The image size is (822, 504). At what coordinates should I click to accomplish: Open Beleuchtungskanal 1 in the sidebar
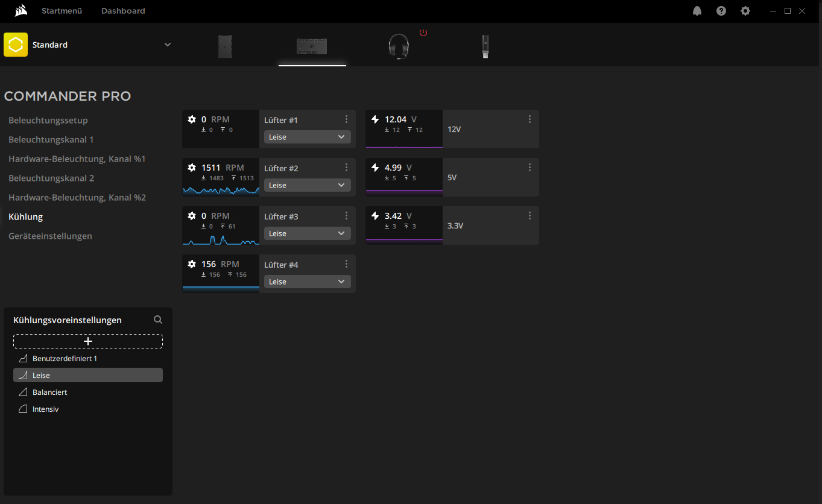click(51, 139)
